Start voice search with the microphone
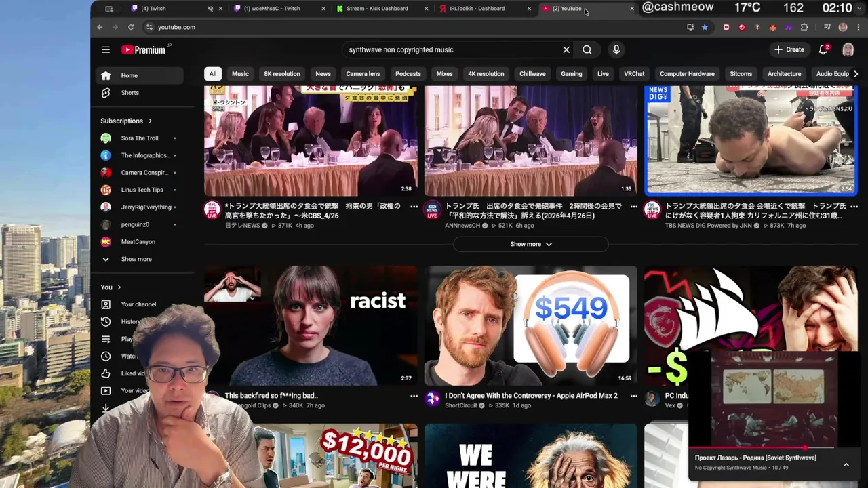868x488 pixels. pos(616,49)
